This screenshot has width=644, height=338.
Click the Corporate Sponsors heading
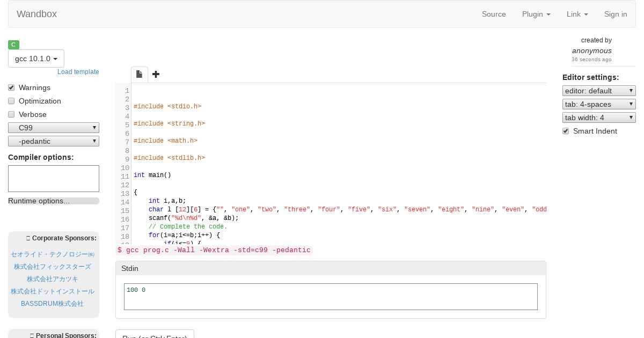click(x=61, y=238)
